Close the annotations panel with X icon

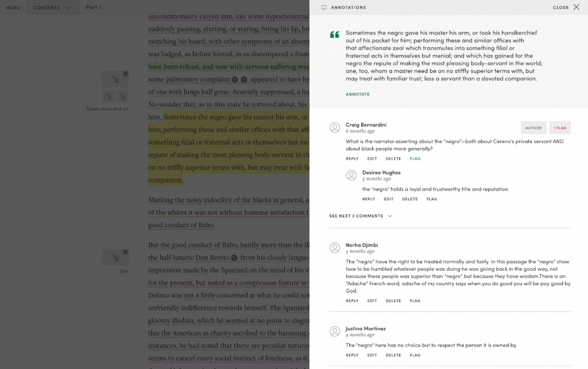[577, 7]
